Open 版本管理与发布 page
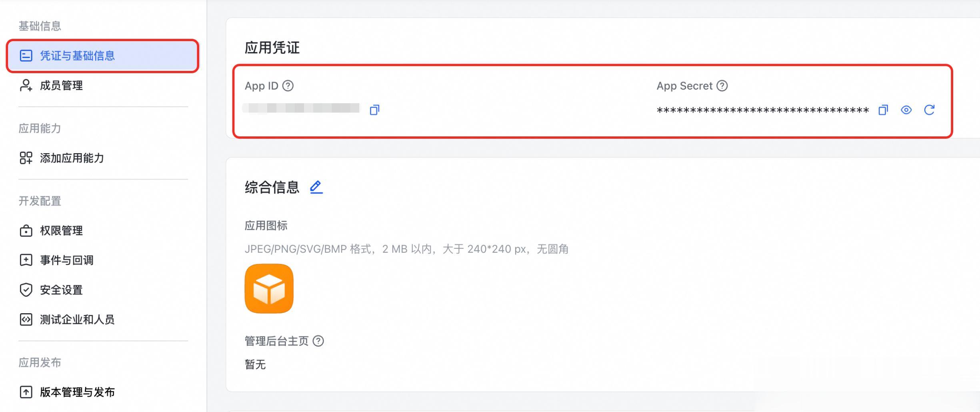 tap(77, 392)
